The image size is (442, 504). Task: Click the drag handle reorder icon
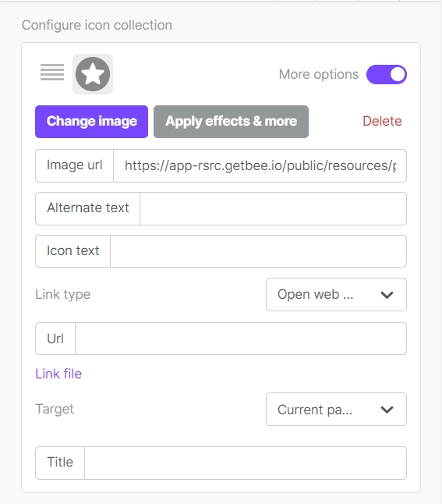pos(52,73)
